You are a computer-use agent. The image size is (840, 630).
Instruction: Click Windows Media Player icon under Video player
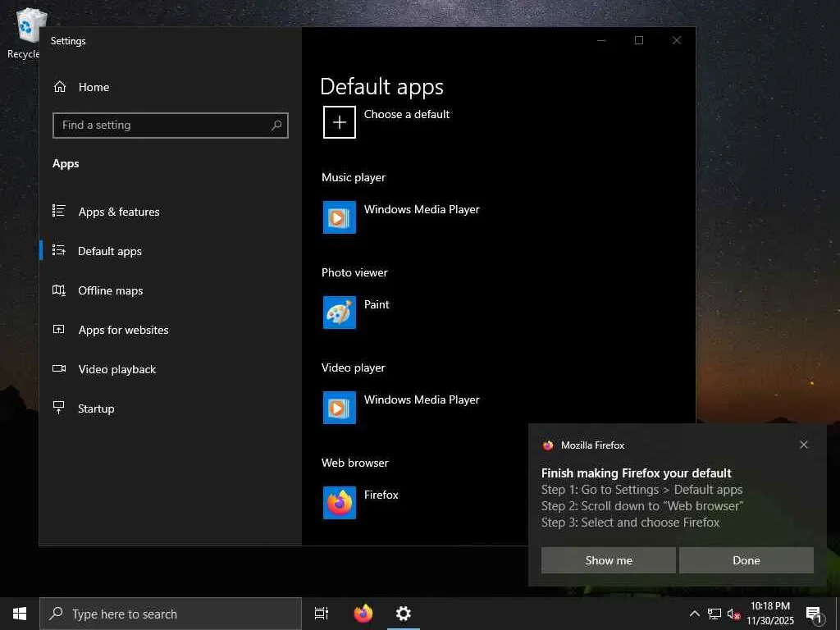tap(339, 408)
